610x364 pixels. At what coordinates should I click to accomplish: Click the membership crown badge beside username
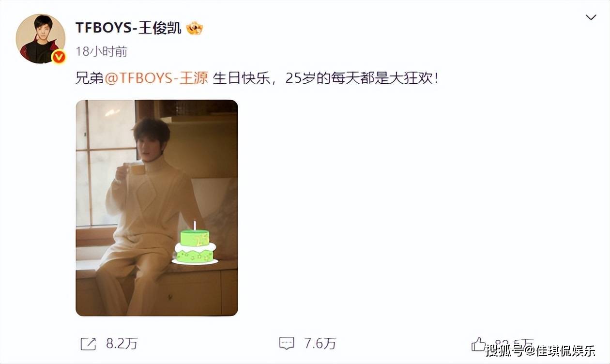pos(194,28)
